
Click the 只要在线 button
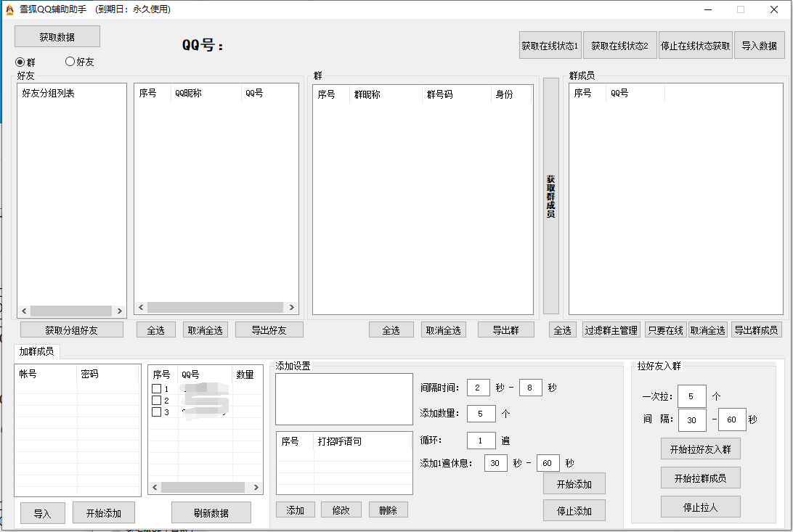(665, 330)
